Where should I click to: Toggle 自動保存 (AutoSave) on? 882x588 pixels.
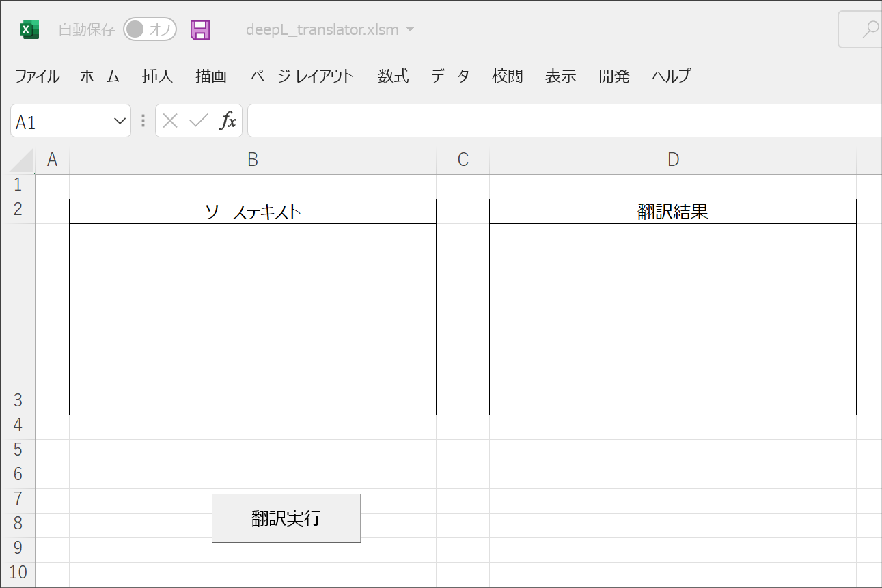coord(149,29)
